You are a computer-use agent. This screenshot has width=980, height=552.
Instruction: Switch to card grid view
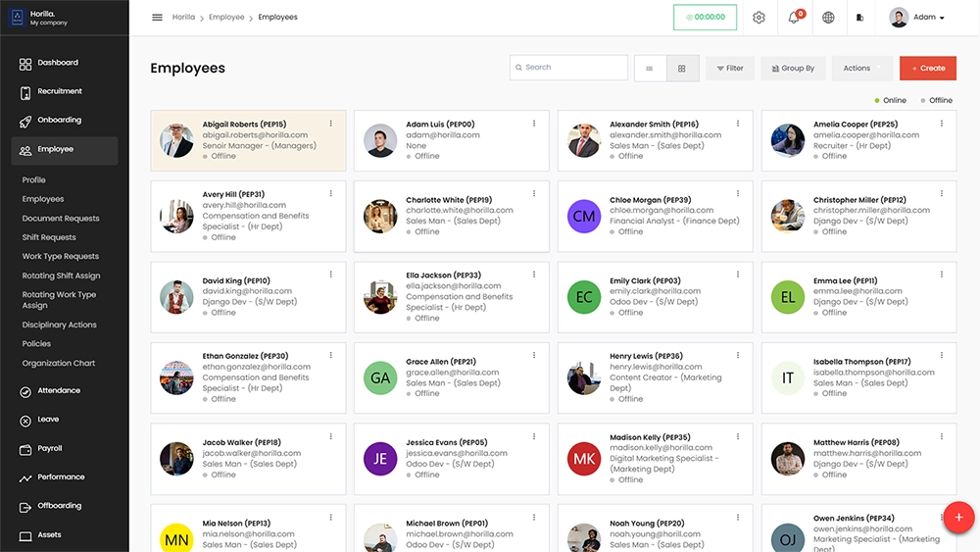[x=682, y=68]
